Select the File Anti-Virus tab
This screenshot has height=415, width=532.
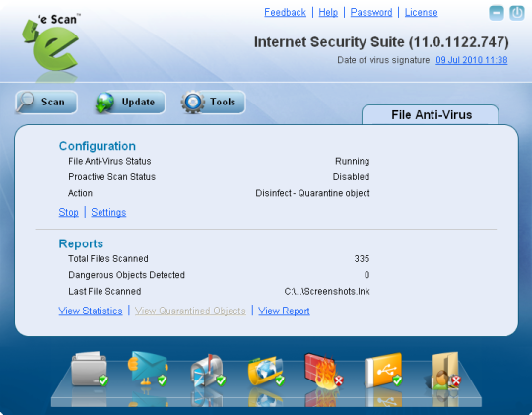[431, 115]
